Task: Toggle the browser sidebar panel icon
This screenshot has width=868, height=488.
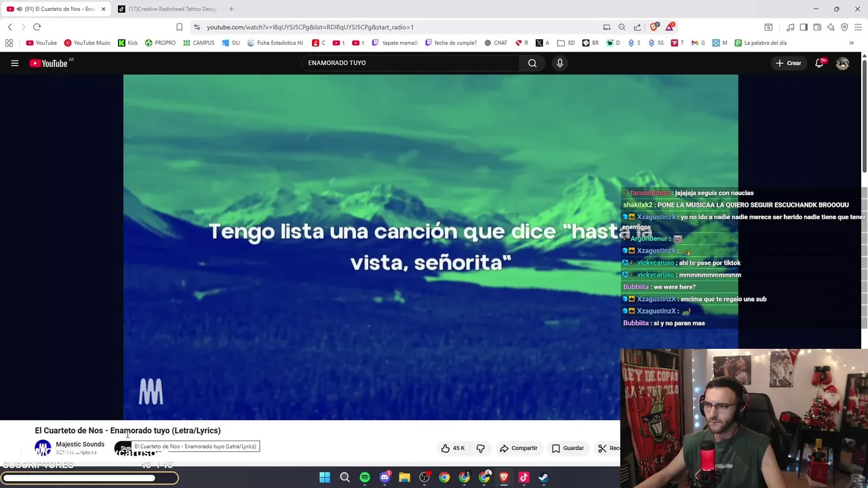Action: 804,27
